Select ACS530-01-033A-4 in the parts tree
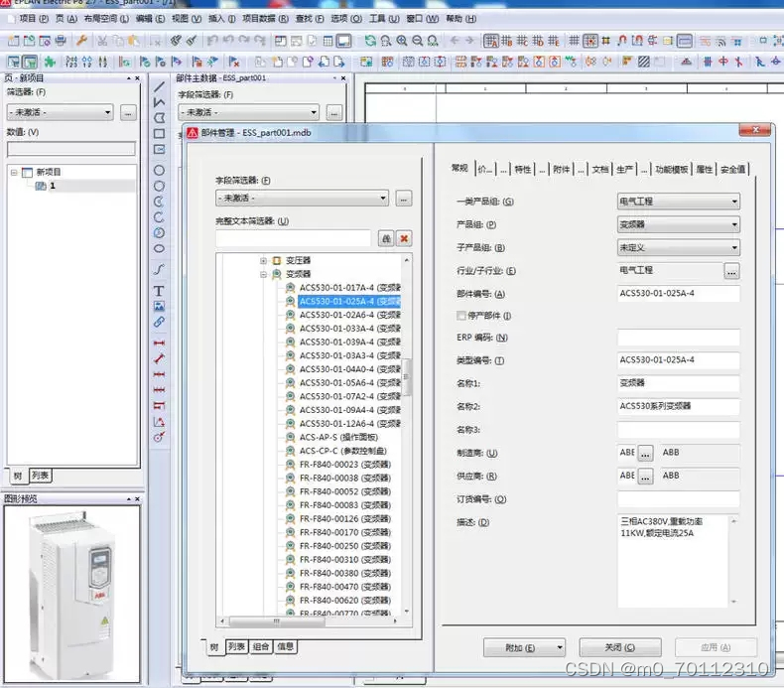Screen dimensions: 784x688 tap(349, 329)
